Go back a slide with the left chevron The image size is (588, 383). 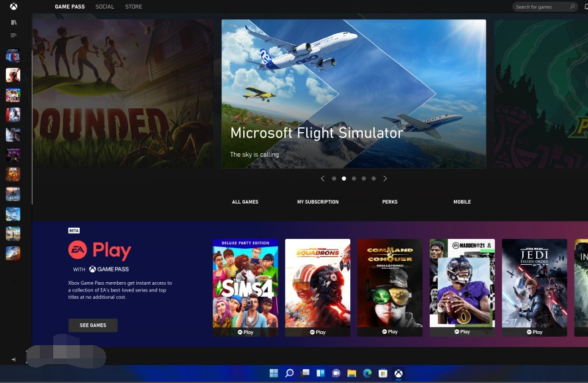323,178
